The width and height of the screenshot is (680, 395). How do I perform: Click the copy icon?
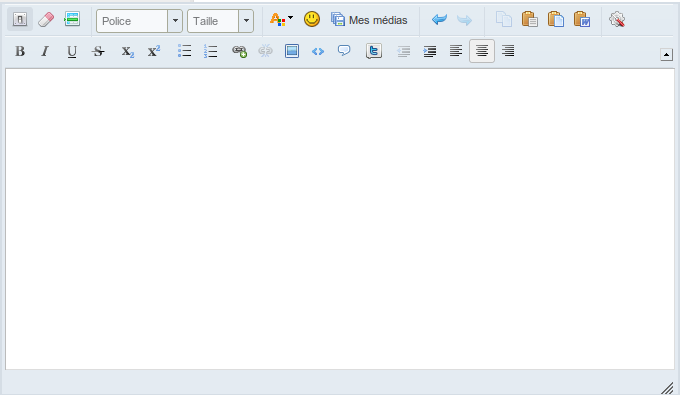[x=504, y=20]
